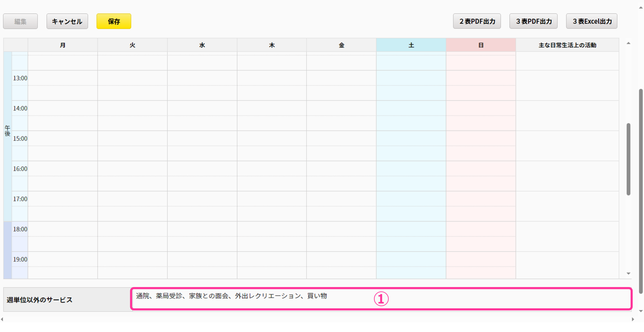Viewport: 644px width, 332px height.
Task: Click the schedule grid's vertical scrollbar thumb
Action: pyautogui.click(x=628, y=159)
